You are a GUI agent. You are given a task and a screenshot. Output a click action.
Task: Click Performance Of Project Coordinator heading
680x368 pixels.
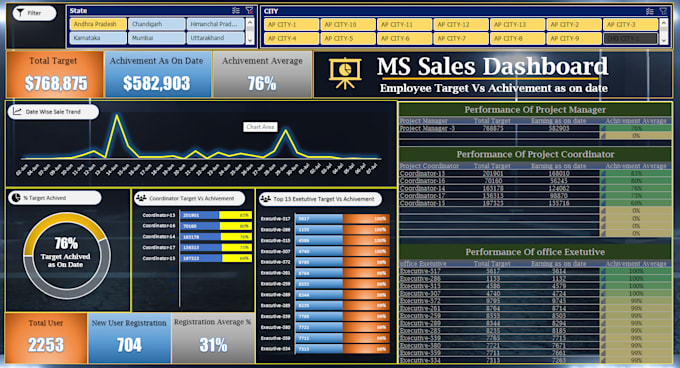tap(535, 154)
